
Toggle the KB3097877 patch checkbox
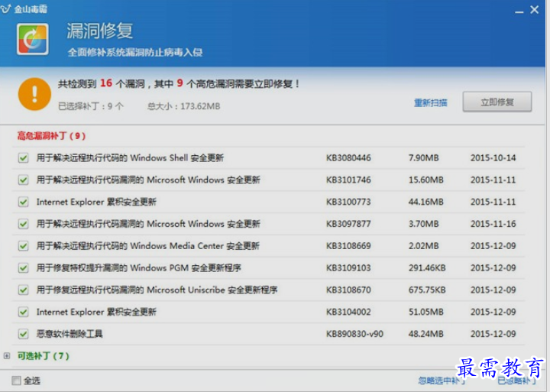coord(24,224)
